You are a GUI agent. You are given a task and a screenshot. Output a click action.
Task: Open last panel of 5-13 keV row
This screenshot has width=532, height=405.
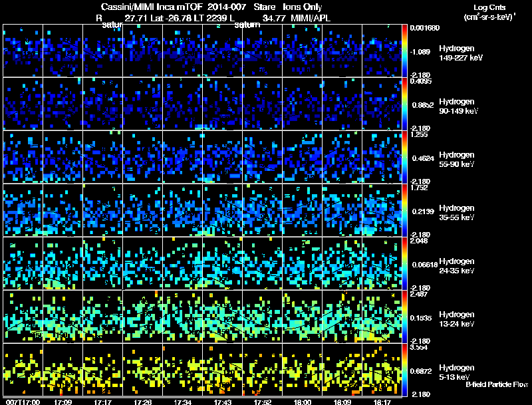click(382, 370)
